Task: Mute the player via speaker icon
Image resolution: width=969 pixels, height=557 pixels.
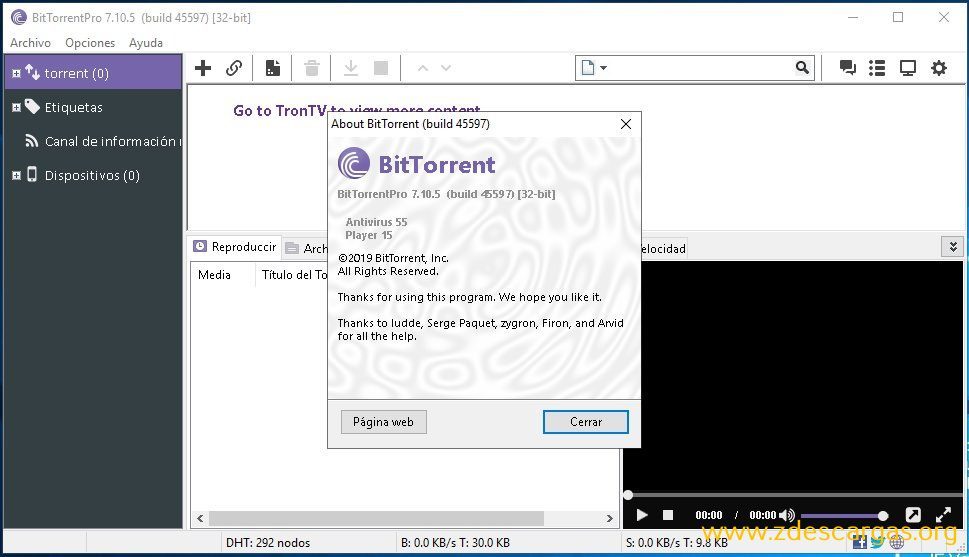Action: click(787, 515)
